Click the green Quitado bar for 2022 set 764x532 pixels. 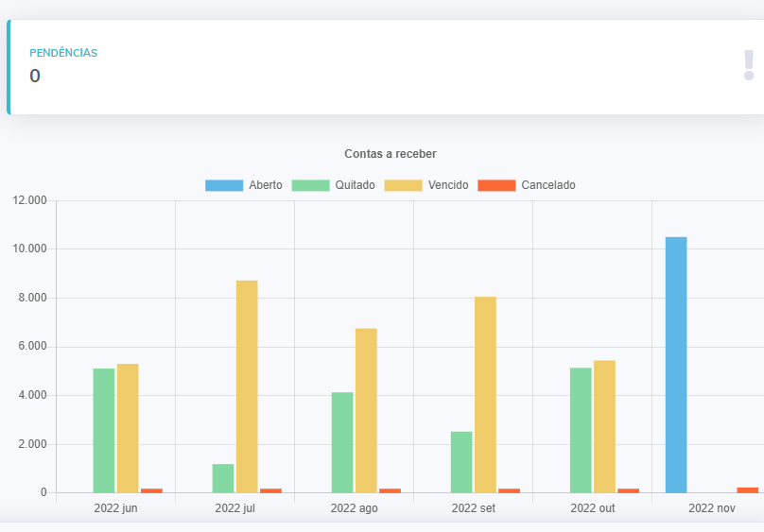click(461, 462)
